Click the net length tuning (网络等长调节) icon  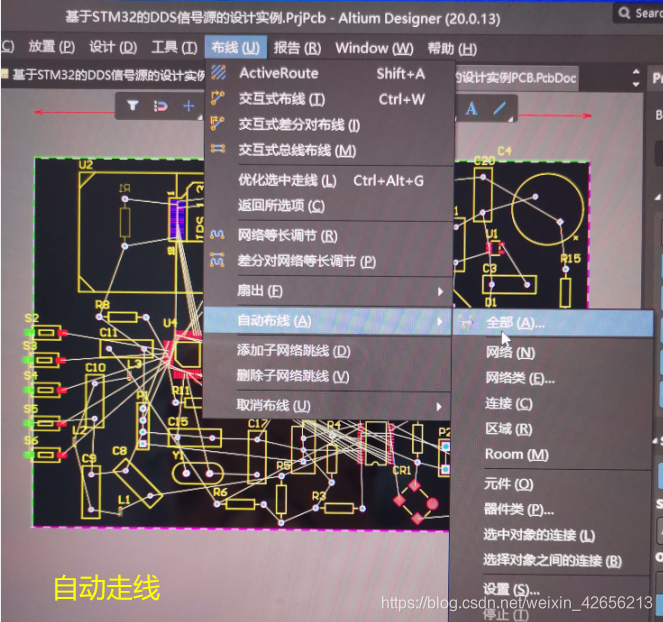coord(217,235)
